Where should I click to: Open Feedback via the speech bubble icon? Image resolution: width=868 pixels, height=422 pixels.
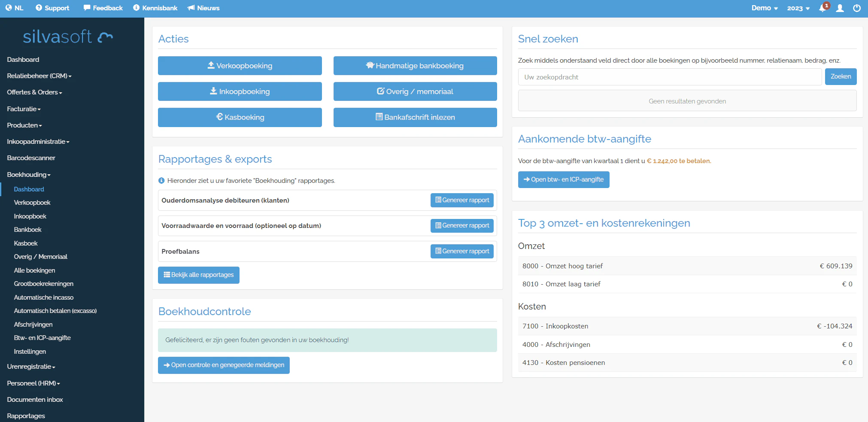click(x=103, y=8)
